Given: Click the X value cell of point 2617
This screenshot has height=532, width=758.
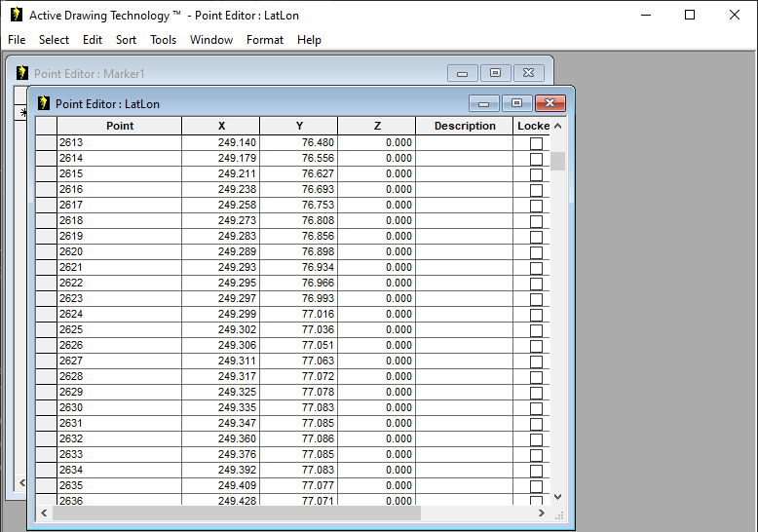Looking at the screenshot, I should tap(221, 206).
